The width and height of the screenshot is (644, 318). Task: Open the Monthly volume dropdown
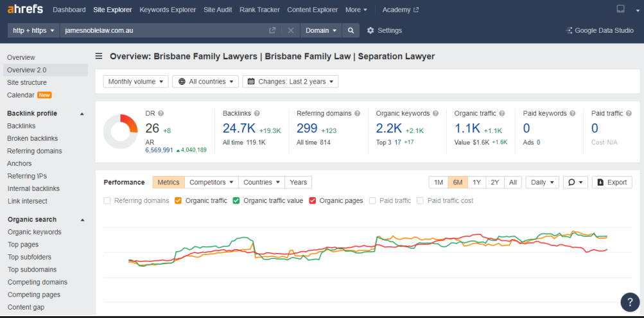pyautogui.click(x=136, y=82)
